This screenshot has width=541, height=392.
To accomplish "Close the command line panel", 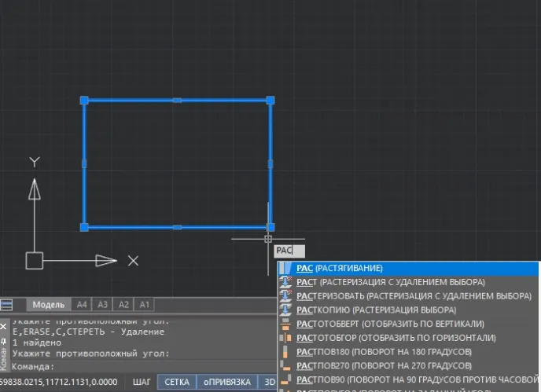I will 3,326.
